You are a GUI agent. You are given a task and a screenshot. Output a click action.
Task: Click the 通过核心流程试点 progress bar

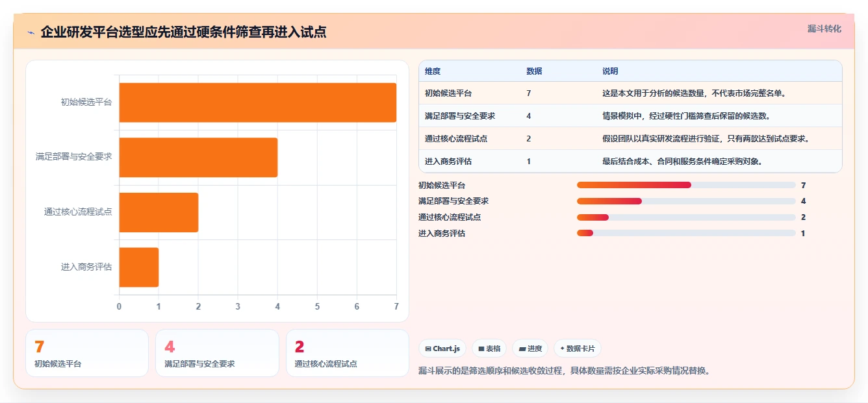pos(686,217)
